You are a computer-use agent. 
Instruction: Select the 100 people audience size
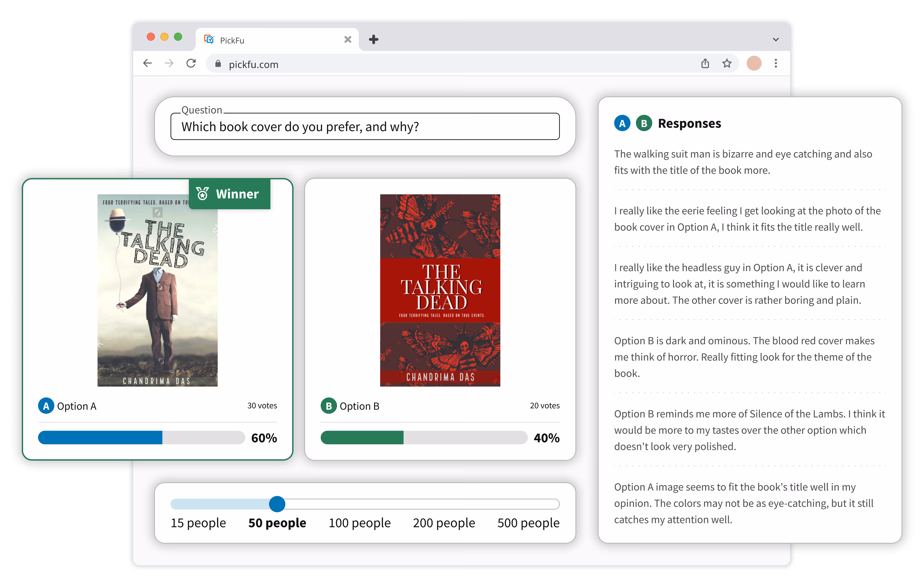pyautogui.click(x=360, y=522)
